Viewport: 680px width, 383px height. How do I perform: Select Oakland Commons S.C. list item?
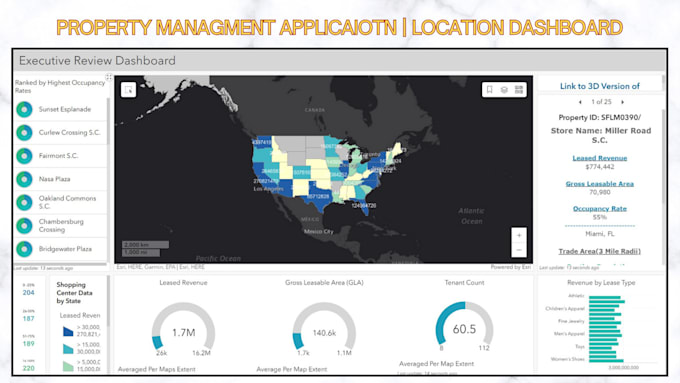[x=60, y=202]
